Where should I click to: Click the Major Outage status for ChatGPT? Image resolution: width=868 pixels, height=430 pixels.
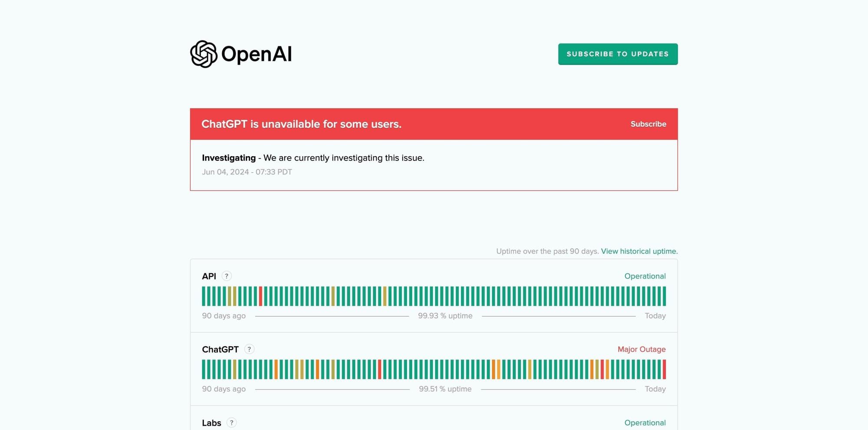tap(641, 349)
